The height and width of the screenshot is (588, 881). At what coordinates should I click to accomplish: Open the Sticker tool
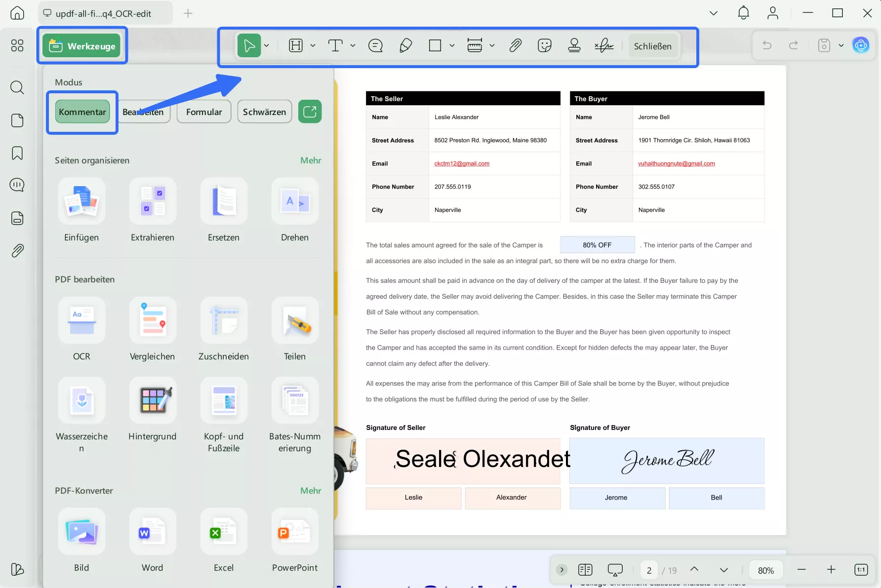(x=544, y=45)
